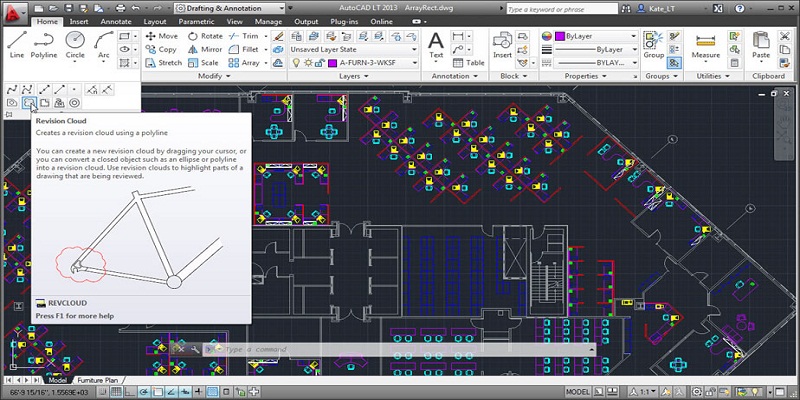Choose the Rotate tool
Viewport: 800px width, 400px height.
(205, 36)
